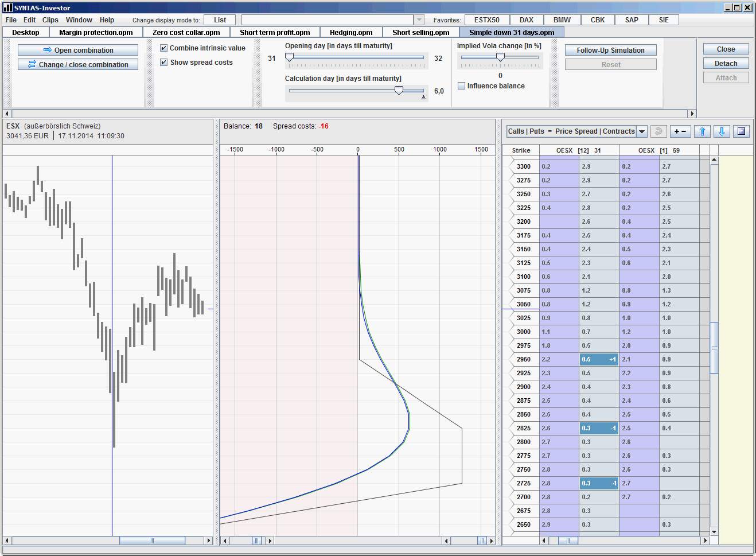Click the option table's horizontal left arrow
This screenshot has height=556, width=756.
point(544,541)
